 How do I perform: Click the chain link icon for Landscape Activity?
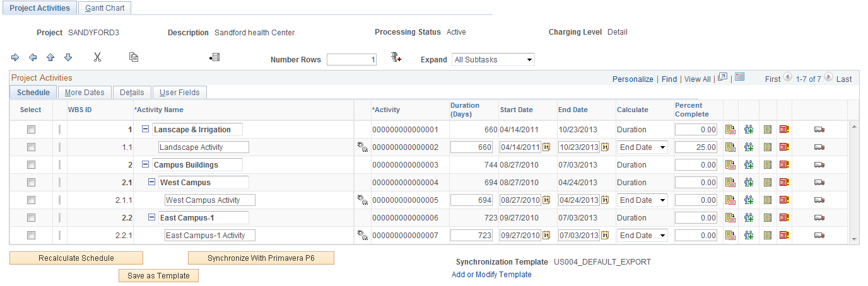coord(362,147)
